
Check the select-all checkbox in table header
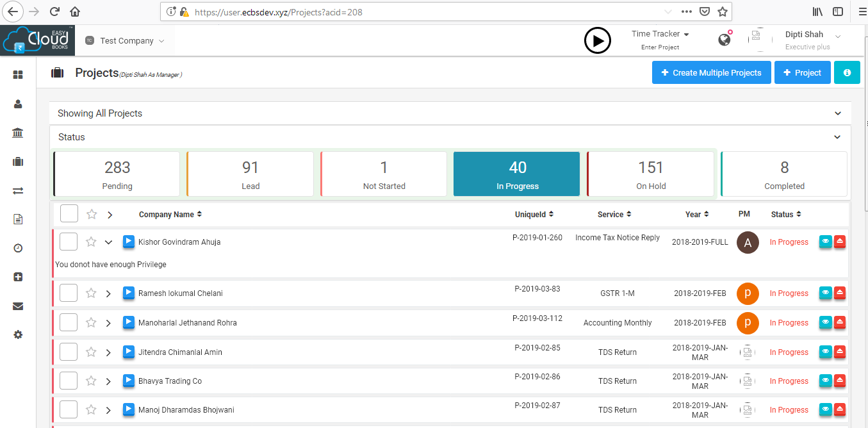(x=69, y=213)
